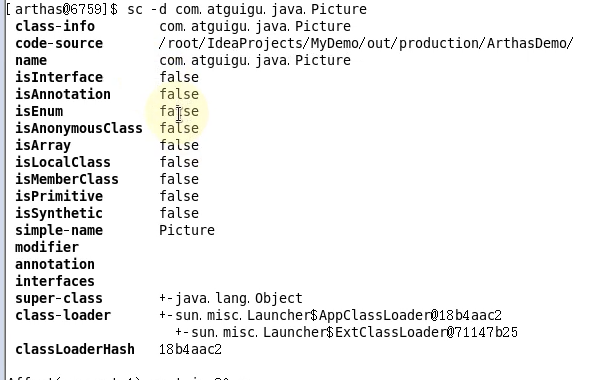
Task: Click the isLocalClass label
Action: tap(63, 162)
